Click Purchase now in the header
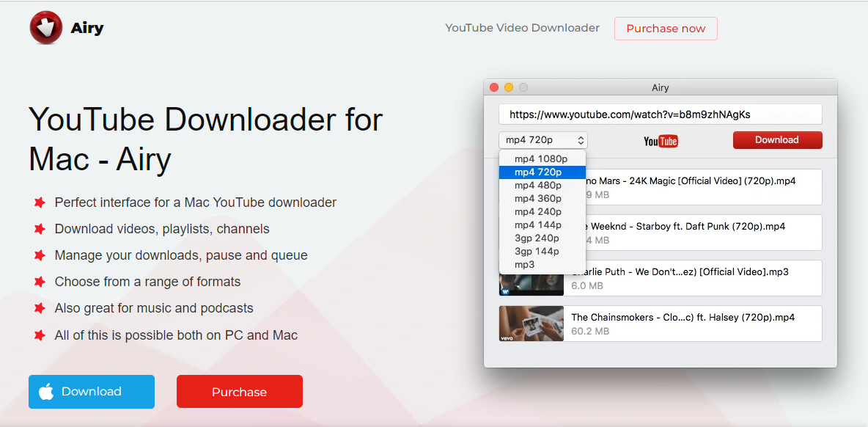 click(666, 29)
